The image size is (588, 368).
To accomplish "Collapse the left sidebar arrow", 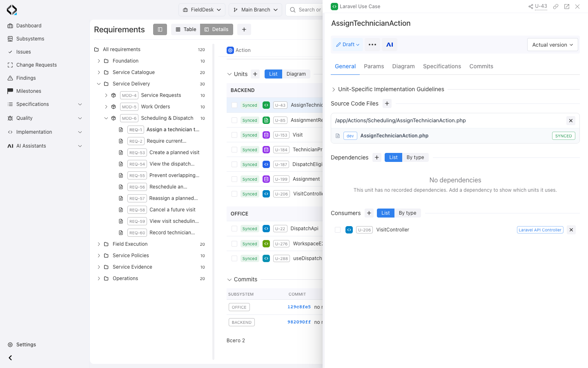I will [x=11, y=358].
